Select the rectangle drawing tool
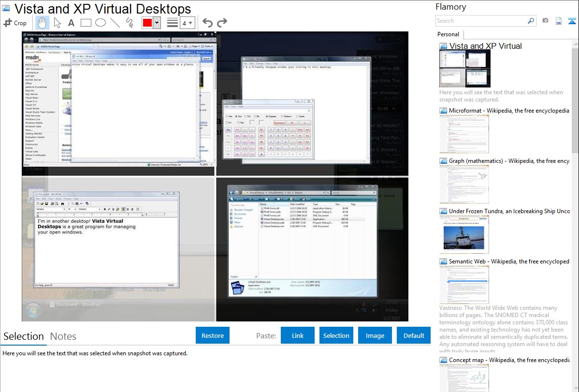The height and width of the screenshot is (392, 579). click(x=86, y=23)
